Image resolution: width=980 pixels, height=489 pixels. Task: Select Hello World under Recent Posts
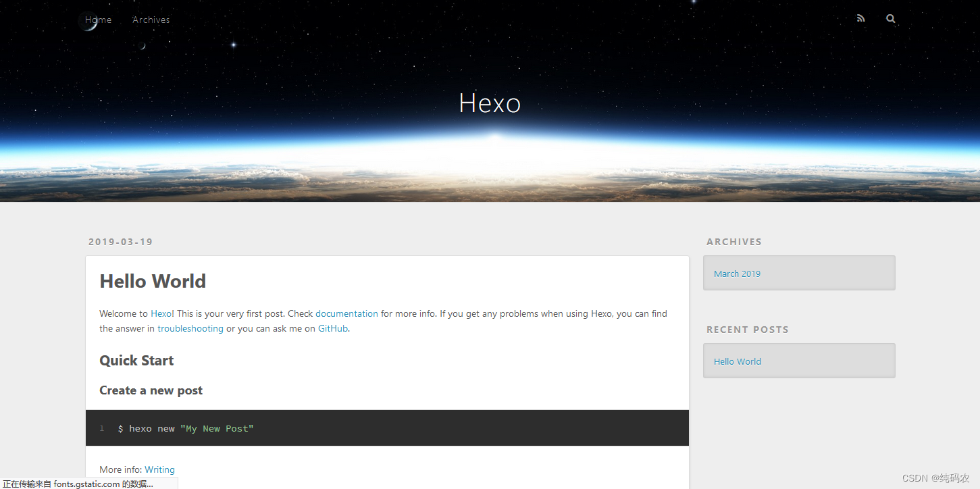pos(737,361)
